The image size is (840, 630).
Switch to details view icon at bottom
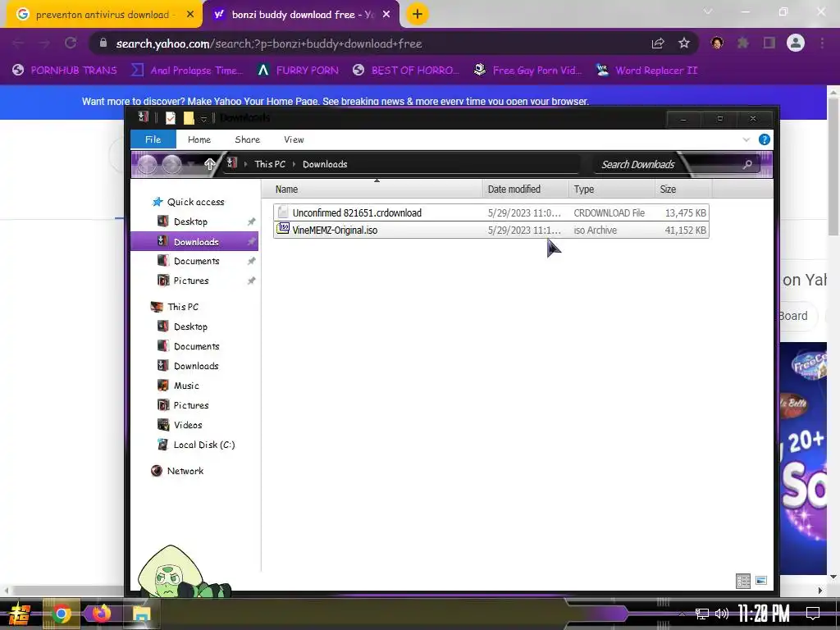[x=743, y=581]
